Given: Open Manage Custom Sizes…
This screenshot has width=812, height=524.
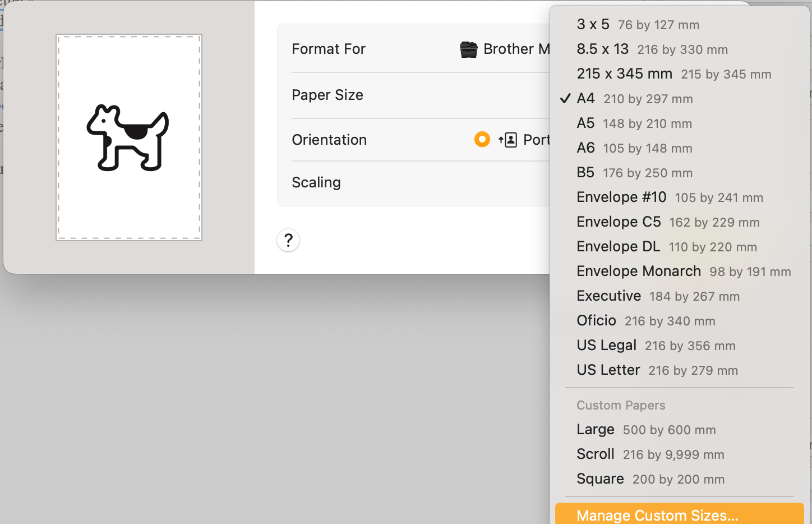Looking at the screenshot, I should click(x=680, y=514).
